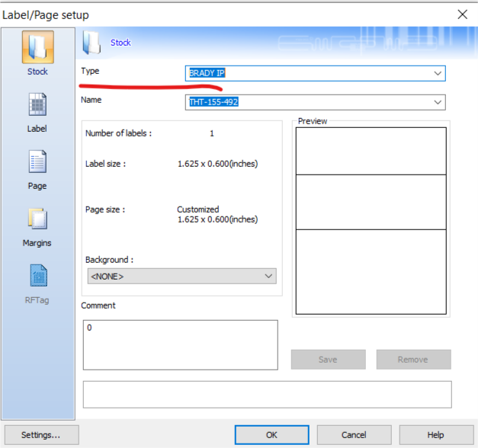Open Help from the dialog
478x448 pixels.
(436, 435)
